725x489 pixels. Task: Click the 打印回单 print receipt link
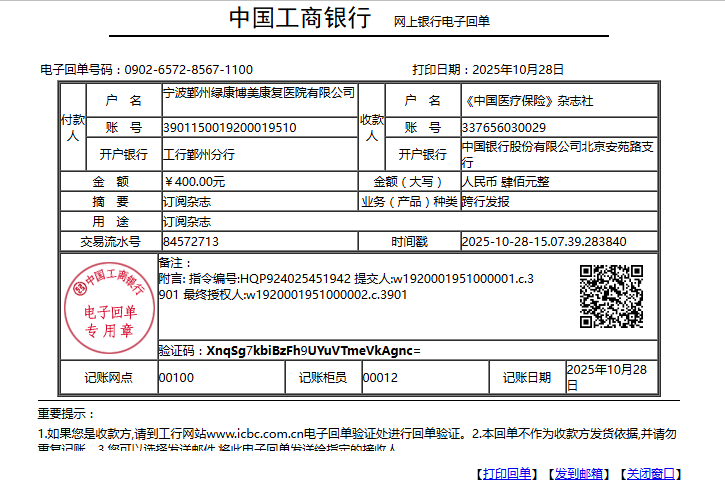coord(505,473)
